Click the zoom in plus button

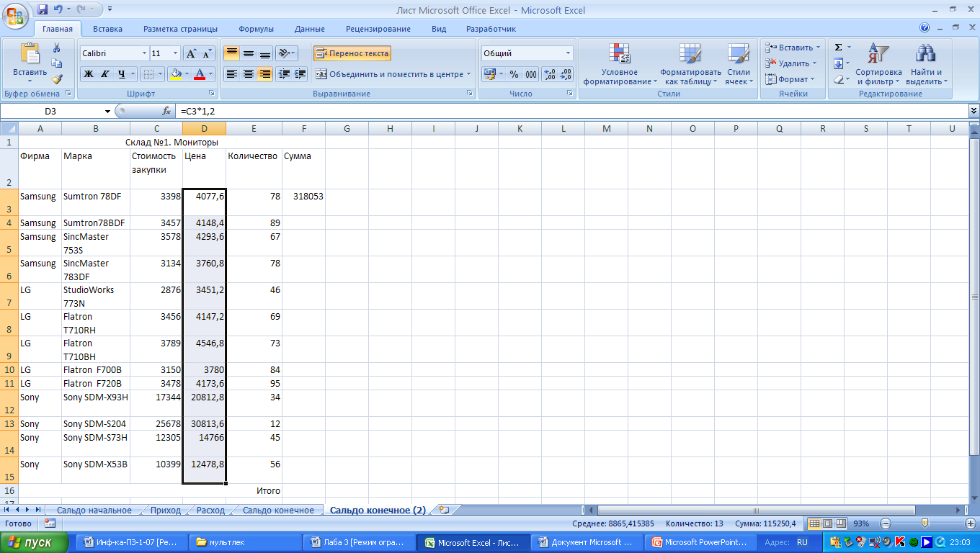[969, 523]
